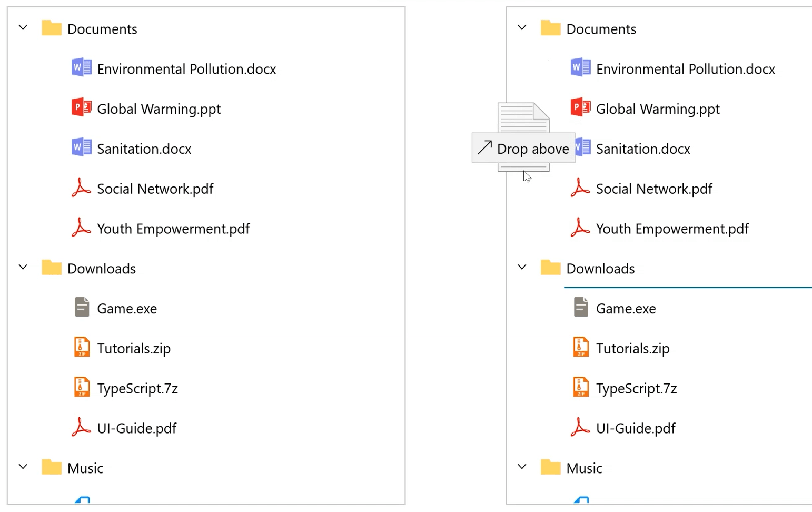Collapse the Documents folder in right tree
The image size is (812, 512).
click(x=522, y=27)
